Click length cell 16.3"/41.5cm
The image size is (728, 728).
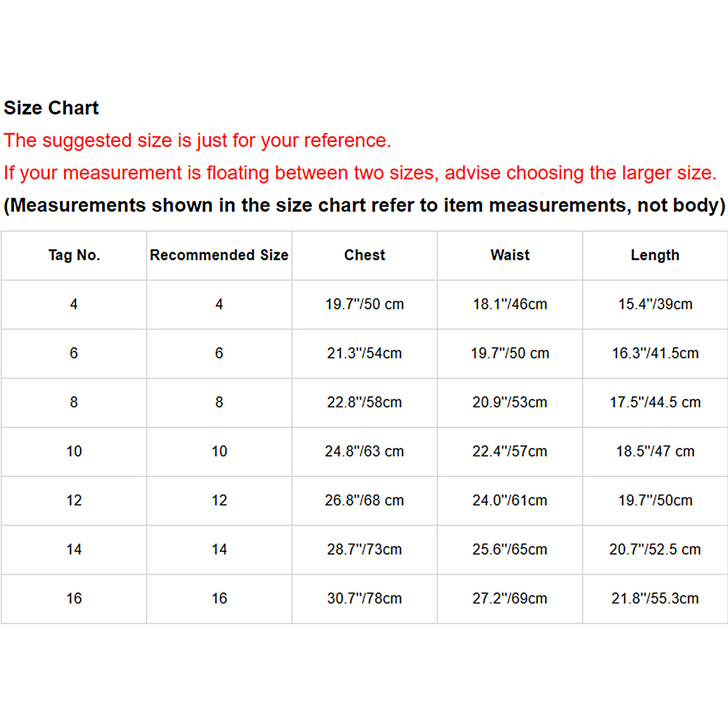point(655,353)
